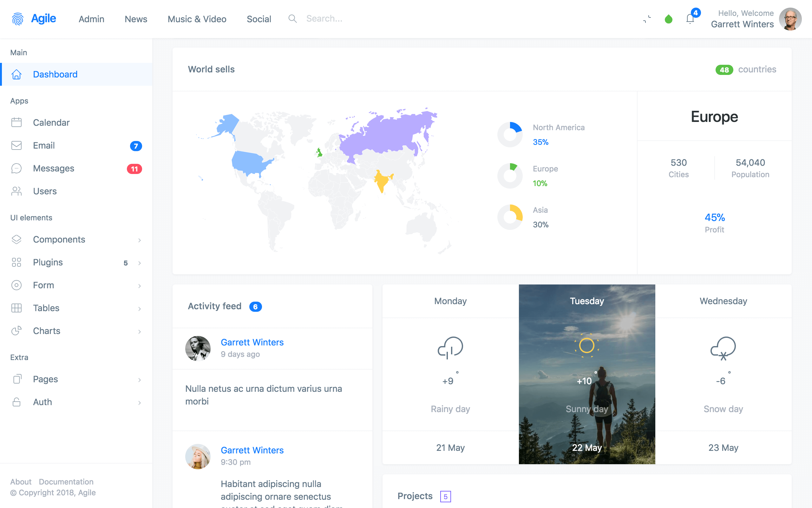Click the Form circle icon
Screen dimensions: 812x508
click(16, 285)
